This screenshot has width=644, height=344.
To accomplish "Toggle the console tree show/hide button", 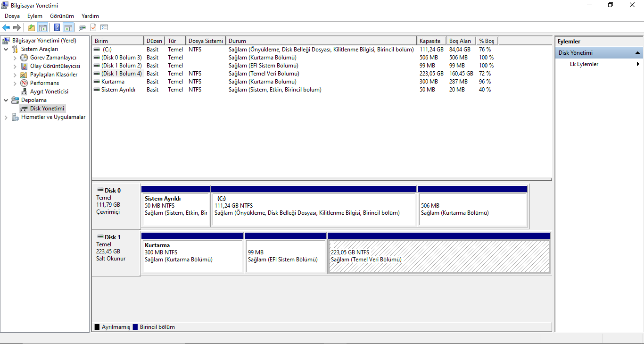I will click(x=43, y=27).
